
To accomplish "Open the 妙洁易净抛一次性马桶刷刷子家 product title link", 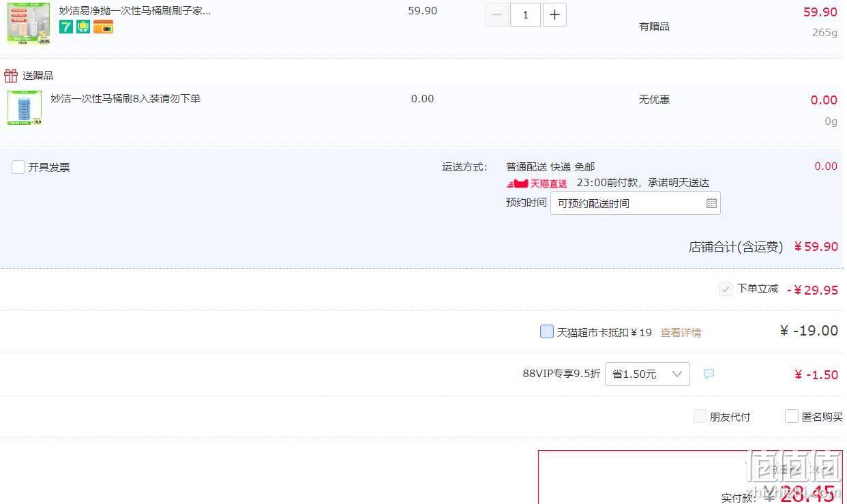I will coord(135,10).
